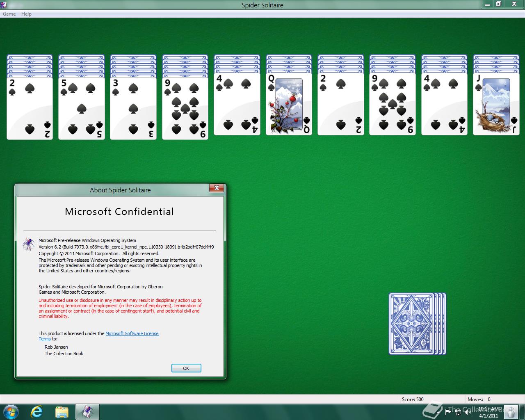This screenshot has width=525, height=420.
Task: Click the Spider Solitaire title bar icon
Action: click(4, 5)
